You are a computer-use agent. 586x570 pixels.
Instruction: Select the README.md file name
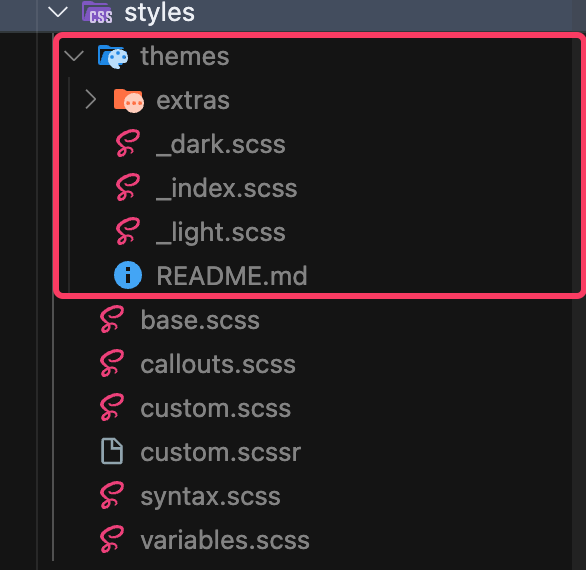point(232,275)
